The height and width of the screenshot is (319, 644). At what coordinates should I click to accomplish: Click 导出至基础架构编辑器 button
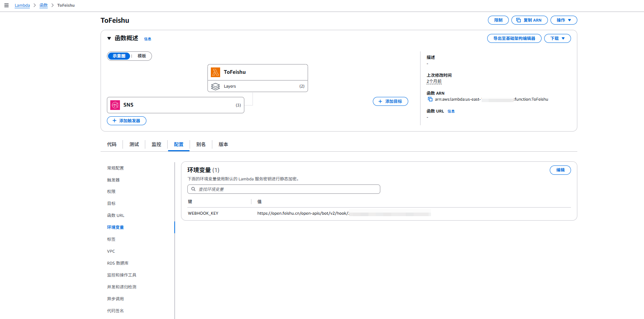click(x=514, y=38)
